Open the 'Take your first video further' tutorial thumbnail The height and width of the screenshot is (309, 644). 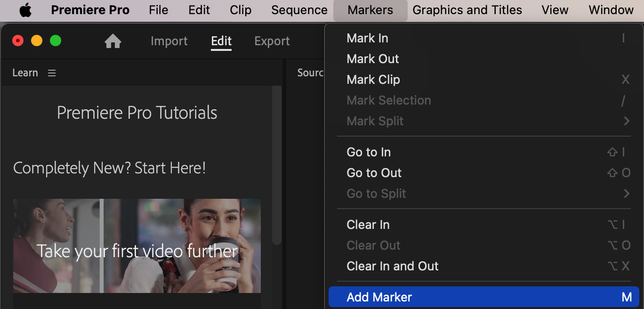tap(137, 246)
